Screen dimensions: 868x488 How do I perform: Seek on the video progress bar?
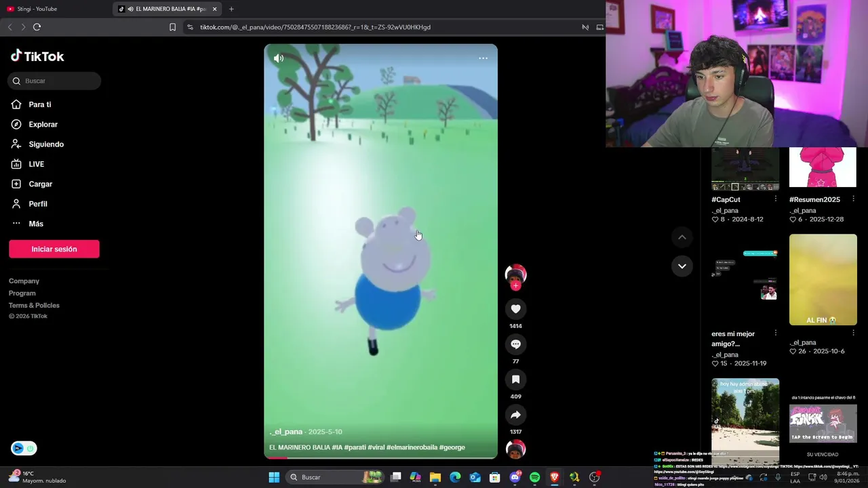(x=380, y=458)
